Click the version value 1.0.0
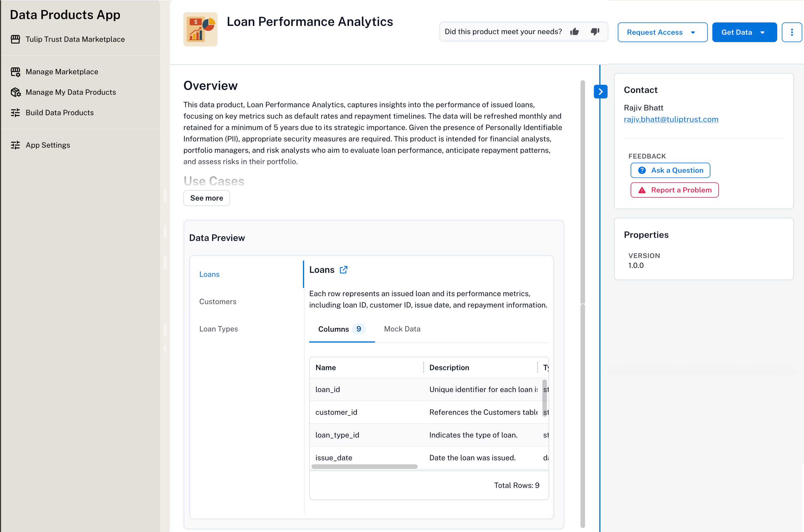The image size is (804, 532). [x=635, y=266]
